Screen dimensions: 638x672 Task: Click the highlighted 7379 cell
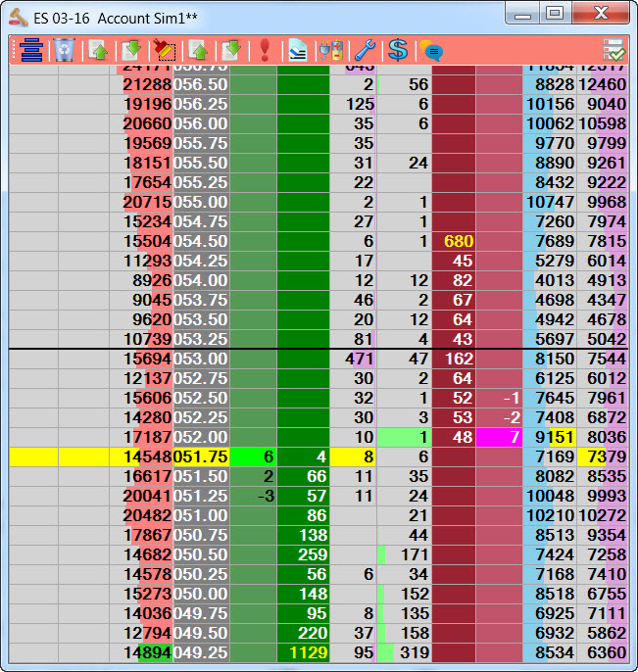pos(603,456)
